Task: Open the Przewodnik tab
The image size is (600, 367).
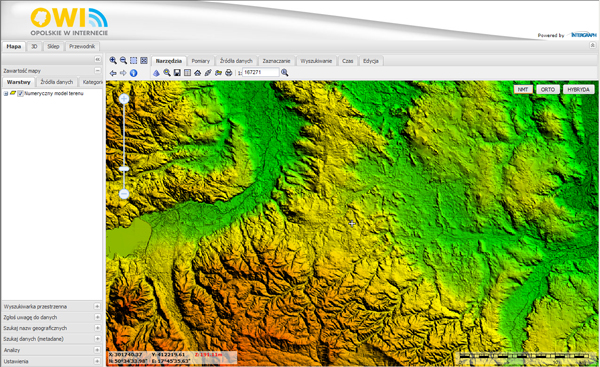Action: click(x=82, y=46)
